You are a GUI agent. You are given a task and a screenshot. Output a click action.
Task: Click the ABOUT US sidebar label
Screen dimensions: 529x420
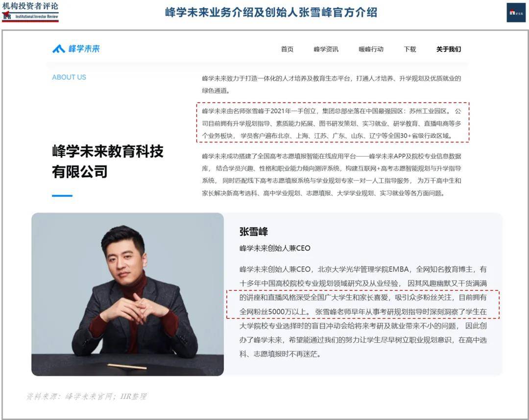tap(69, 77)
